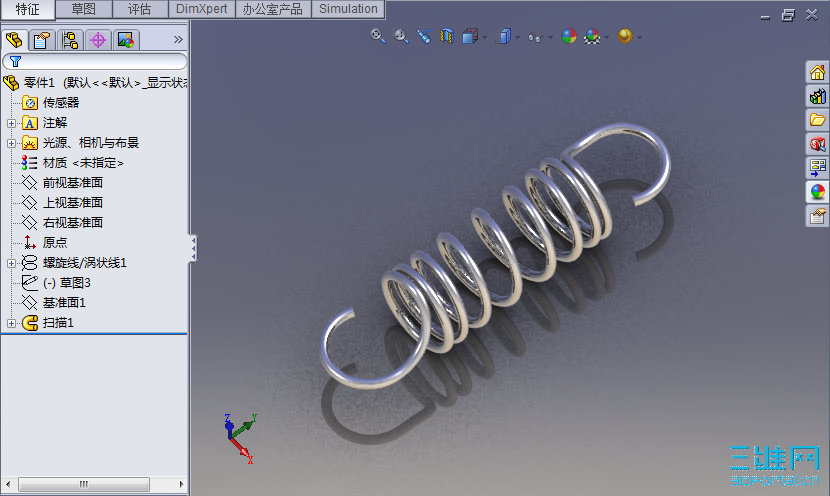830x496 pixels.
Task: Open the View Orientation dropdown arrow
Action: (485, 37)
